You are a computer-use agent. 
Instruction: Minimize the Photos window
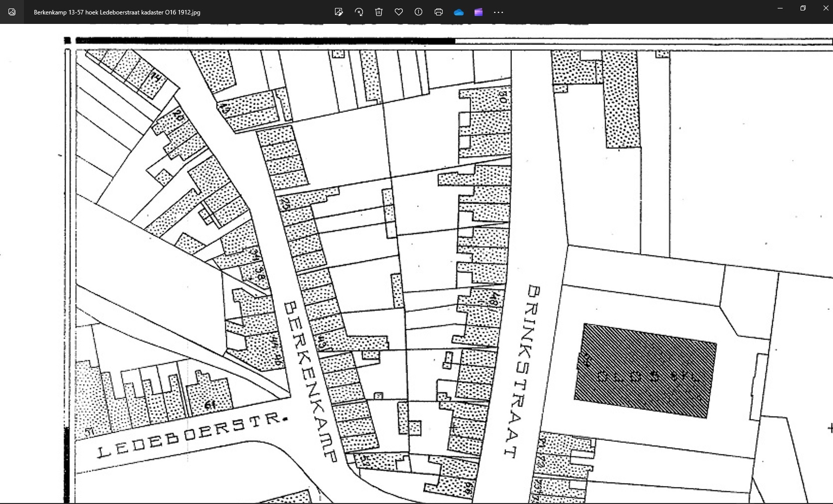(780, 8)
